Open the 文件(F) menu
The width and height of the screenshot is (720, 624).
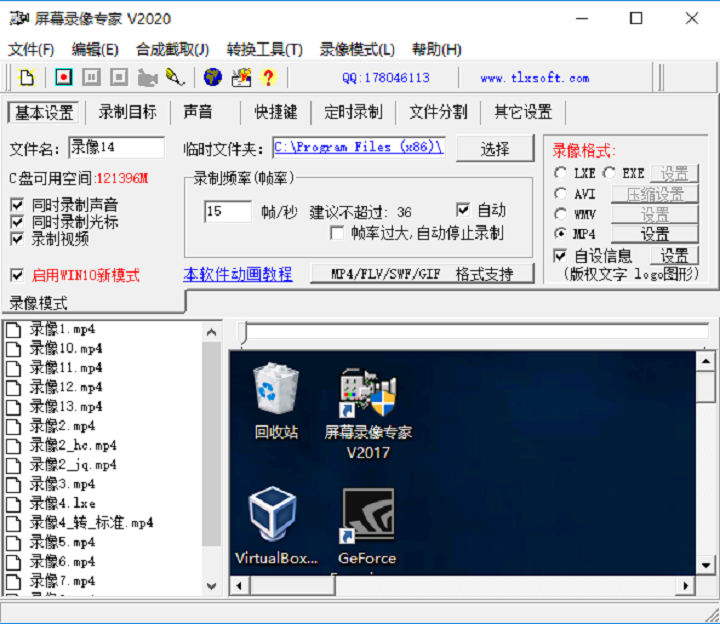pyautogui.click(x=31, y=49)
